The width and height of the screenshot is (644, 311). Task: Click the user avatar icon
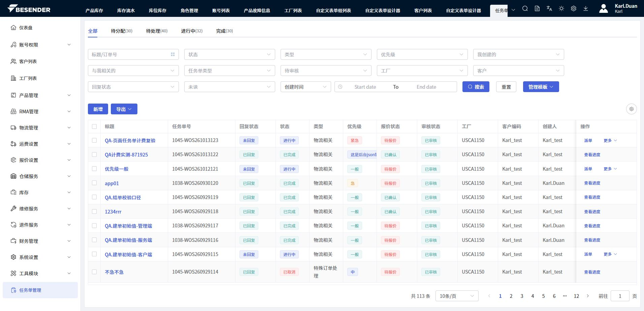(604, 8)
